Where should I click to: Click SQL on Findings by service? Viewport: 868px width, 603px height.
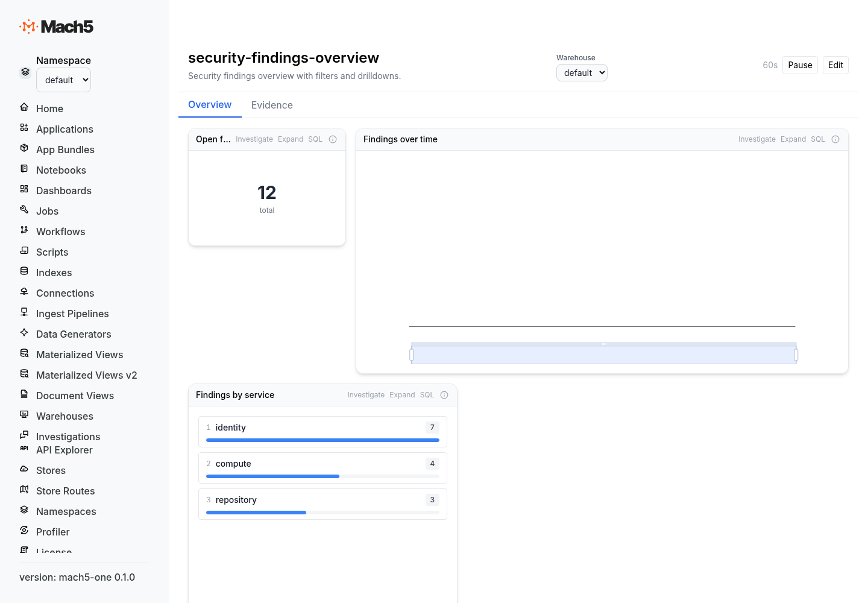427,395
